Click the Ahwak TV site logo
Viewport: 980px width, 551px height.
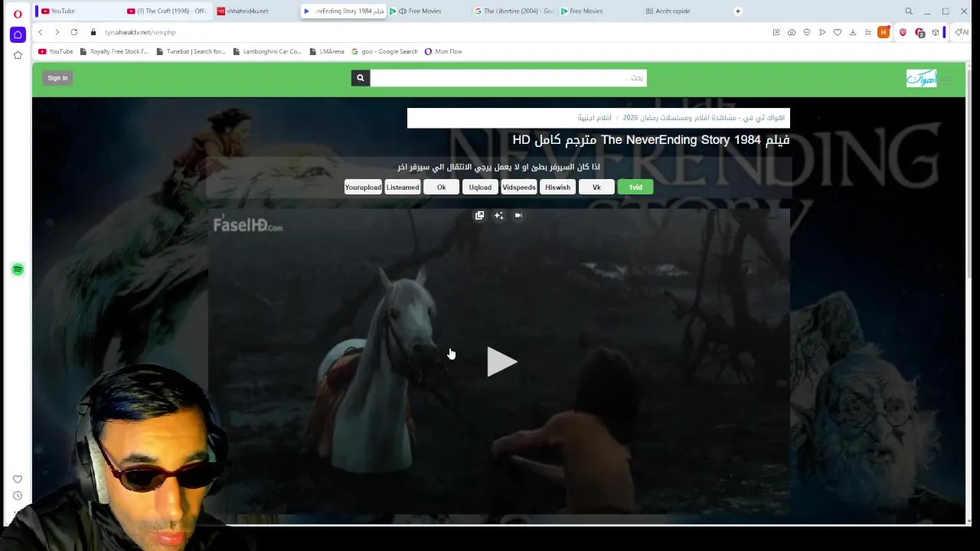[x=921, y=78]
